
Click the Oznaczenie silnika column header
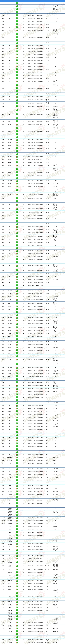(56, 1)
